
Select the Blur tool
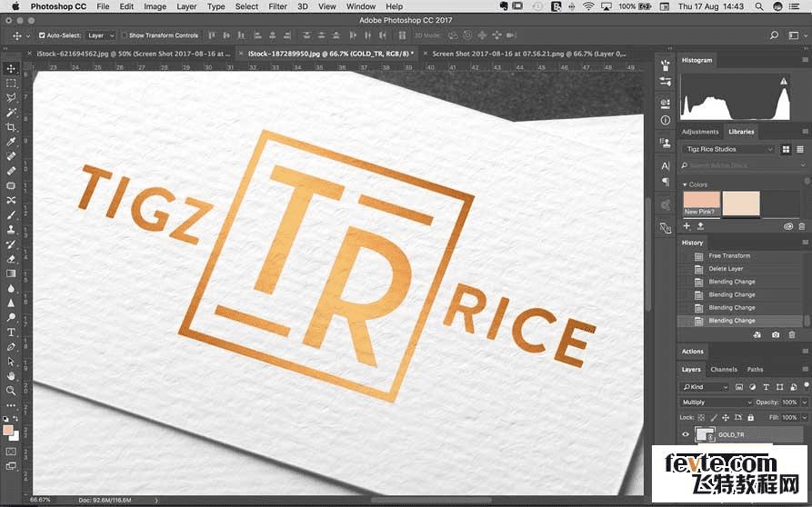point(11,288)
